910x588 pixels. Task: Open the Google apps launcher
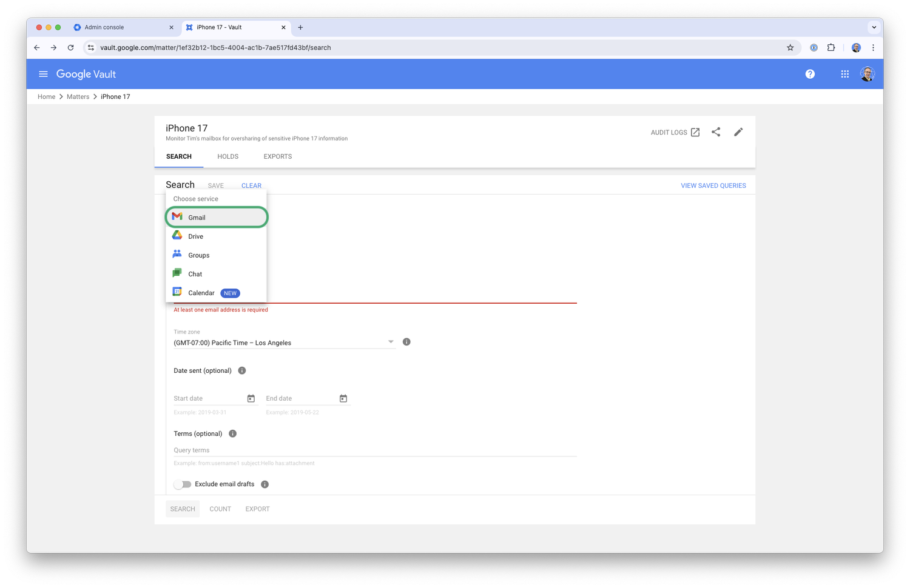coord(844,73)
